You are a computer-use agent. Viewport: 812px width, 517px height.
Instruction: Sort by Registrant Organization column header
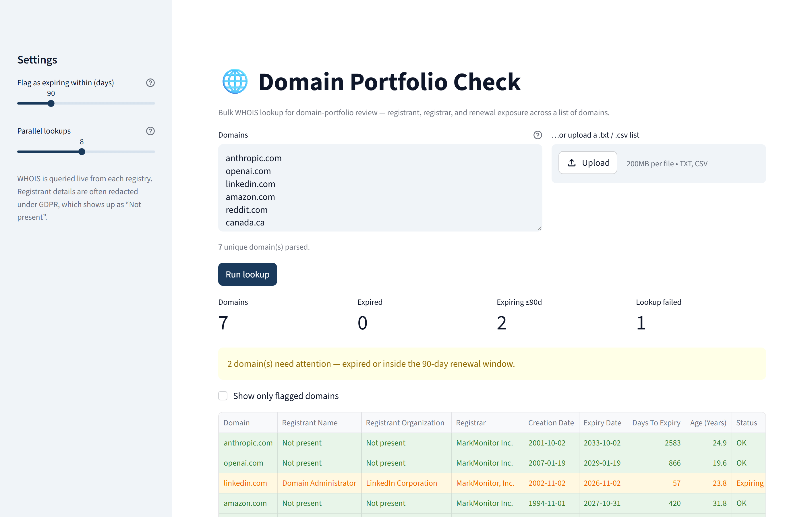pyautogui.click(x=406, y=423)
